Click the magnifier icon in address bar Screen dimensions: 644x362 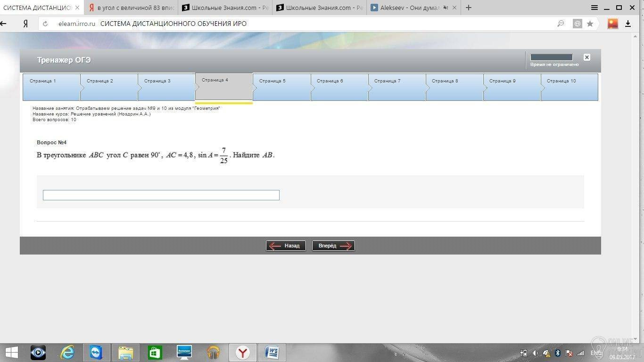[561, 24]
